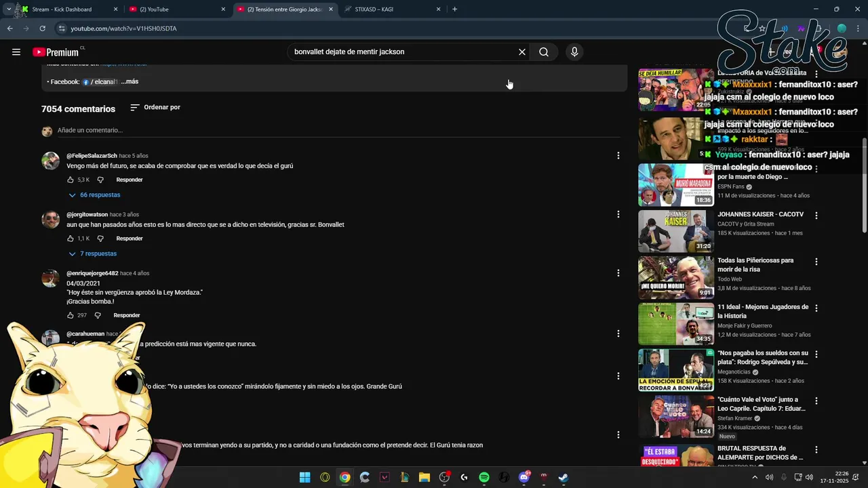Open Chrome tab search dropdown

click(x=8, y=9)
